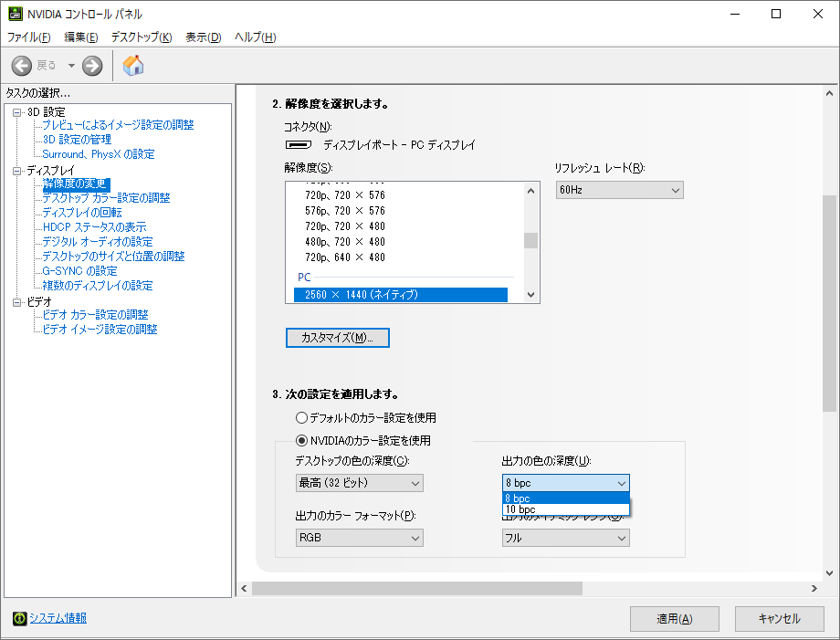Open the リフレッシュ レート 60Hz dropdown
The width and height of the screenshot is (840, 640).
(x=620, y=190)
